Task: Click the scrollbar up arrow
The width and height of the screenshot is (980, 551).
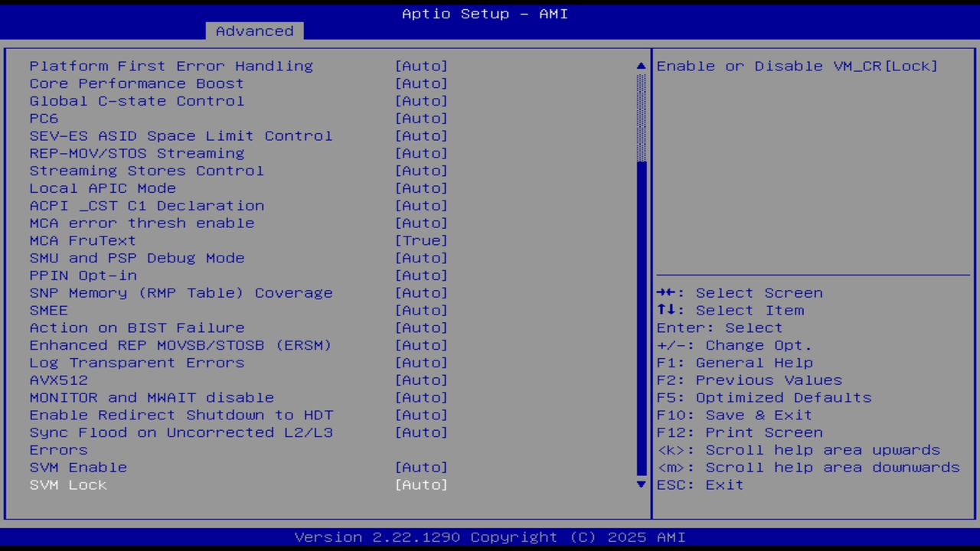Action: (x=640, y=66)
